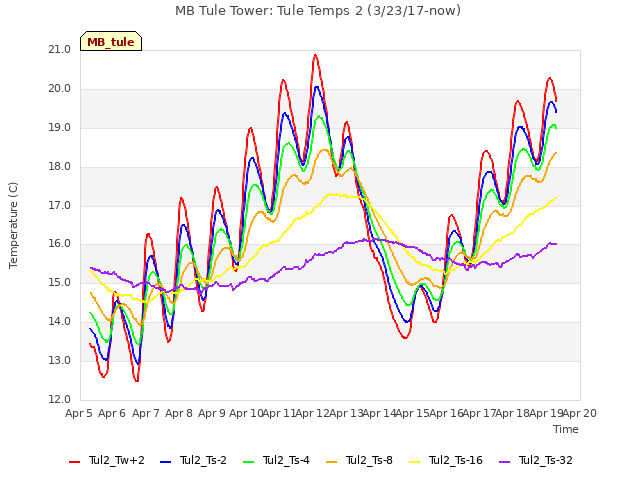Click the 12.0 y-axis tick label

coord(60,399)
